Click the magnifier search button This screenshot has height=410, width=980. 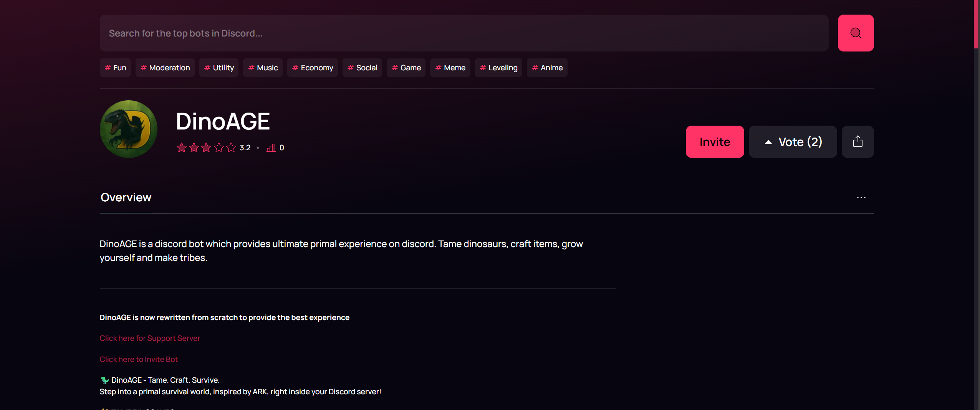coord(856,33)
